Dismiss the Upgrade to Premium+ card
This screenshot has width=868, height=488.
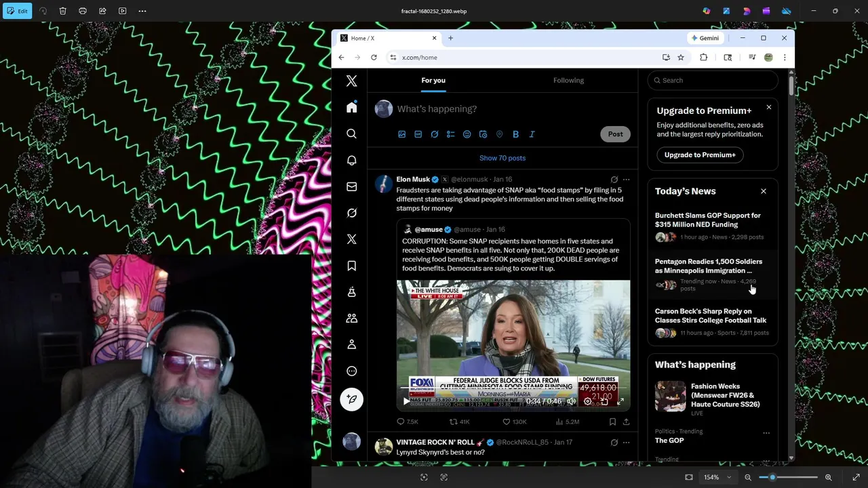(768, 107)
